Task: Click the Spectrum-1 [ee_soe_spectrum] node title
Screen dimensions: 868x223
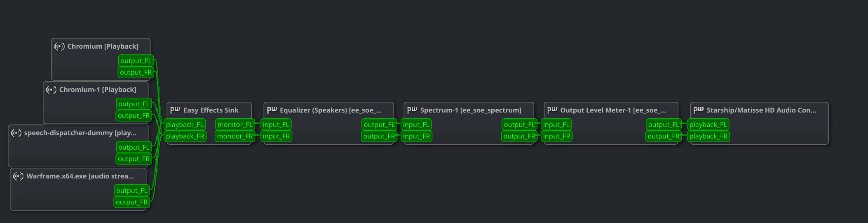Action: 471,110
